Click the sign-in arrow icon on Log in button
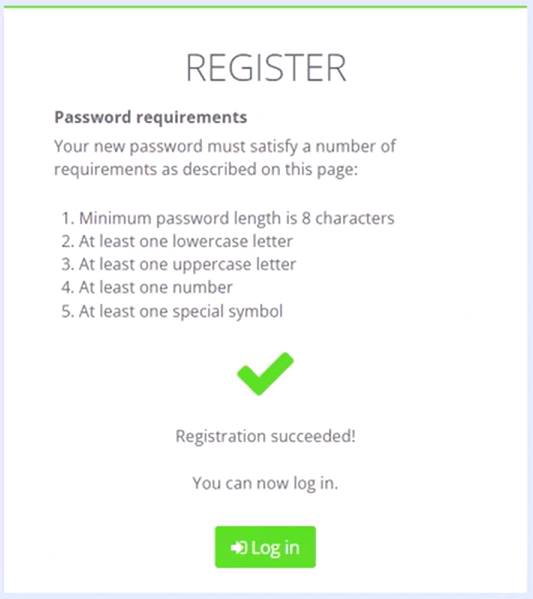Image resolution: width=533 pixels, height=599 pixels. click(x=238, y=548)
